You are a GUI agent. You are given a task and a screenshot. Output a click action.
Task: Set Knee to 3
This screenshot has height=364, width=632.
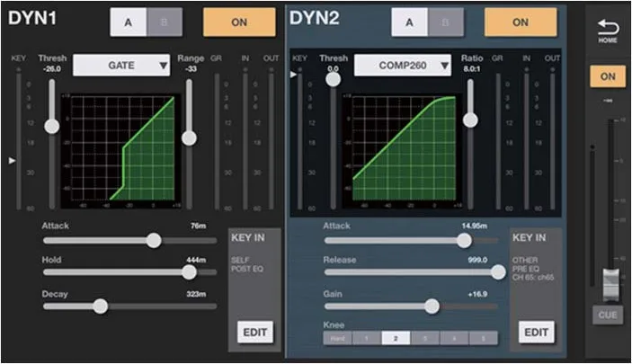tap(425, 338)
